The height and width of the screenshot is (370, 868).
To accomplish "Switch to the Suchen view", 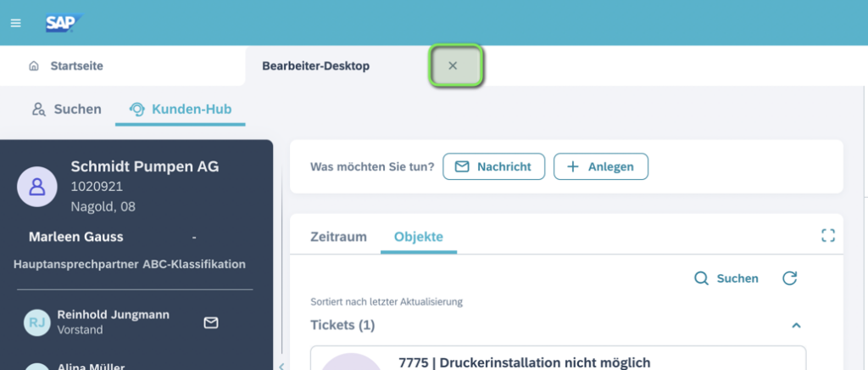I will pos(66,109).
